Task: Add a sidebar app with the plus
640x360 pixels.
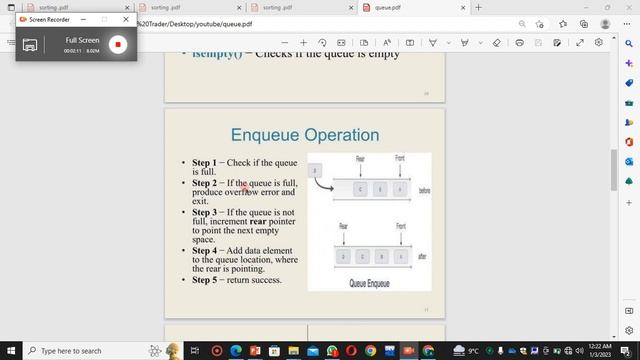Action: pos(629,202)
